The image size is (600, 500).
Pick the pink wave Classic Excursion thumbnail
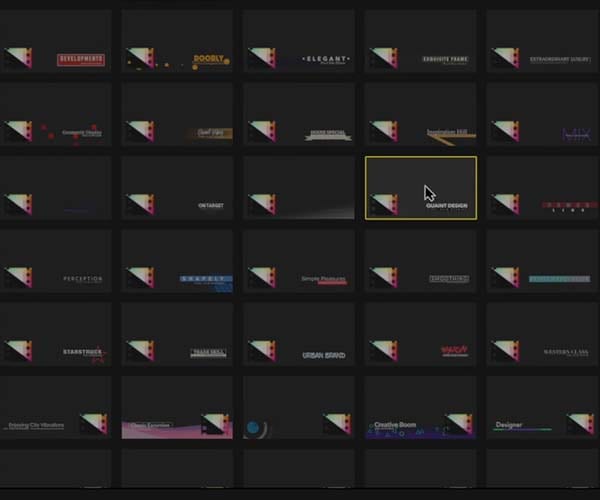[x=177, y=407]
